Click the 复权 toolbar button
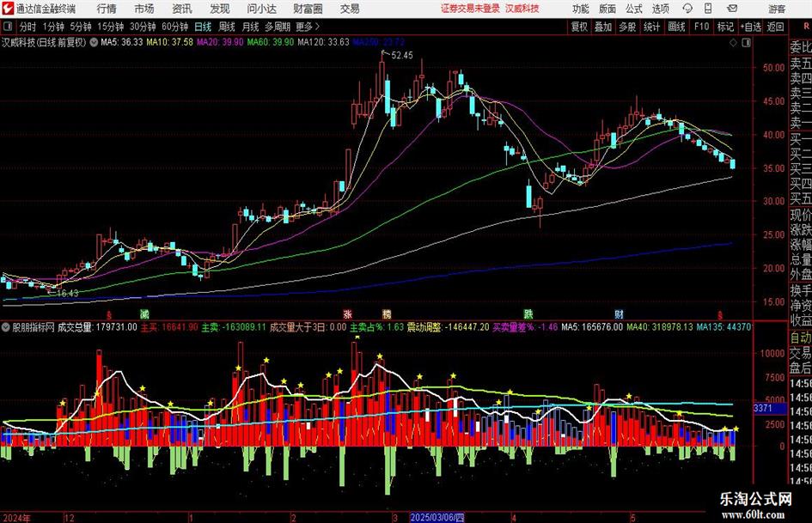Screen dimensions: 812x523 point(579,27)
